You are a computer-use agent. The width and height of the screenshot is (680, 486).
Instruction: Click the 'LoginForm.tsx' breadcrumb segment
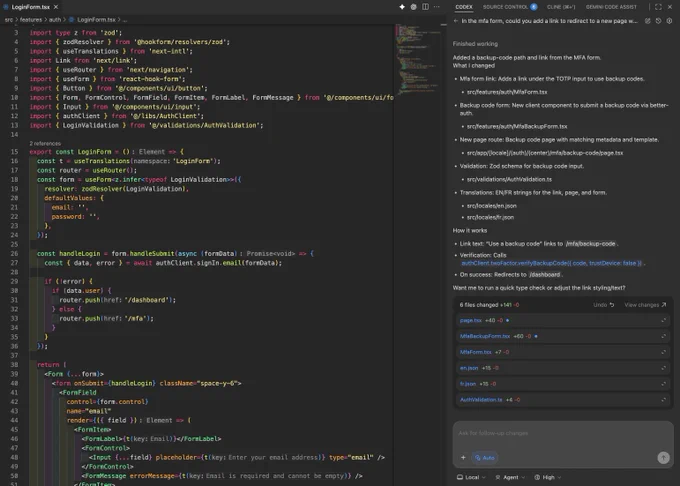click(96, 20)
